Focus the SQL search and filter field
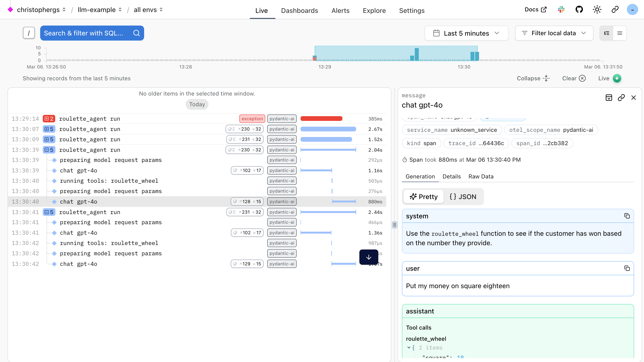Image resolution: width=644 pixels, height=362 pixels. coord(87,33)
